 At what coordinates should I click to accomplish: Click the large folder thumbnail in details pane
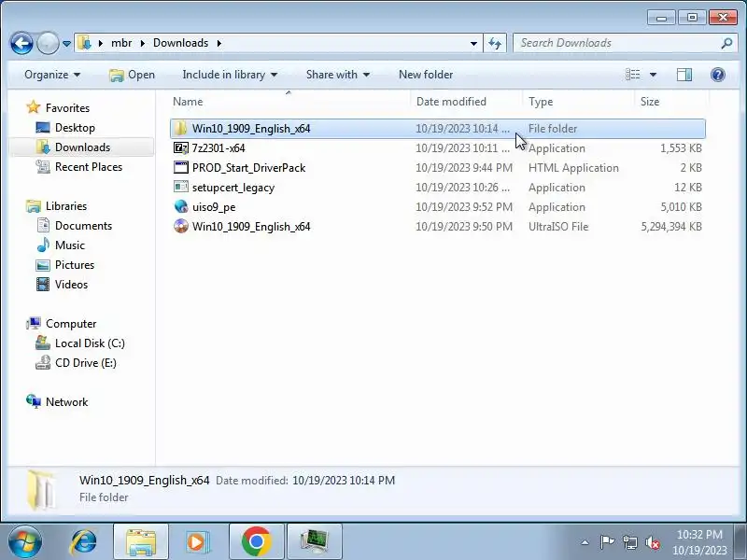click(x=42, y=489)
